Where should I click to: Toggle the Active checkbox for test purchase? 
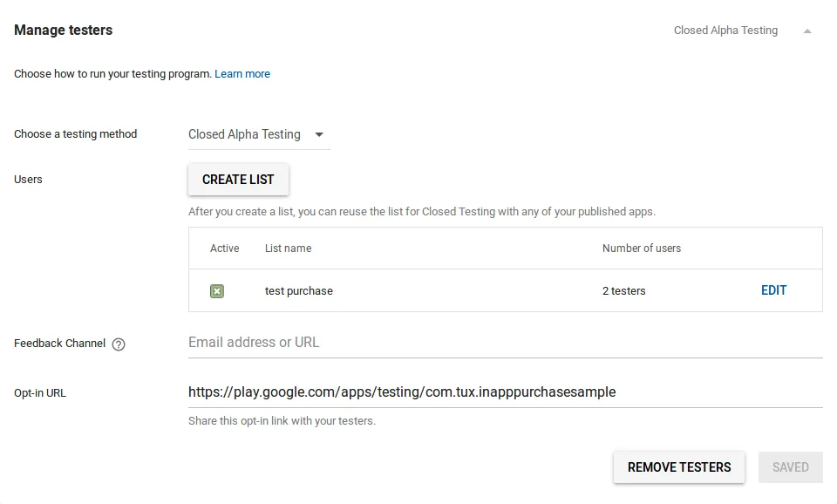tap(217, 291)
